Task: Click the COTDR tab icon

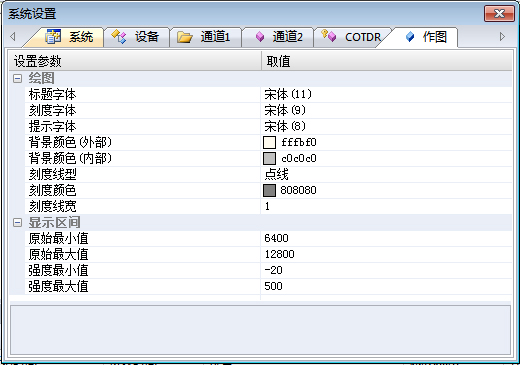Action: [329, 36]
